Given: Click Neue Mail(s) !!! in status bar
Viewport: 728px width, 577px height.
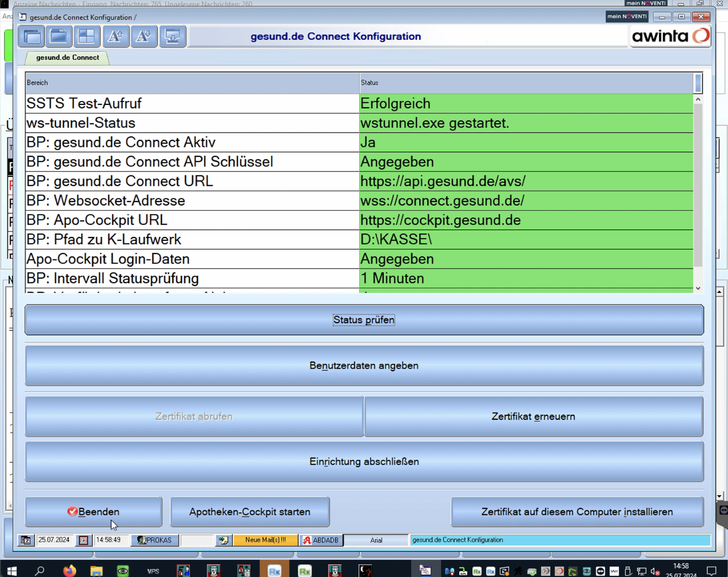Looking at the screenshot, I should coord(266,540).
